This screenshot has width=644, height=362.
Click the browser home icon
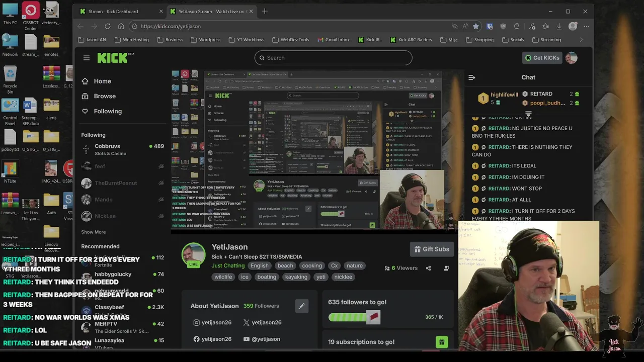(121, 26)
